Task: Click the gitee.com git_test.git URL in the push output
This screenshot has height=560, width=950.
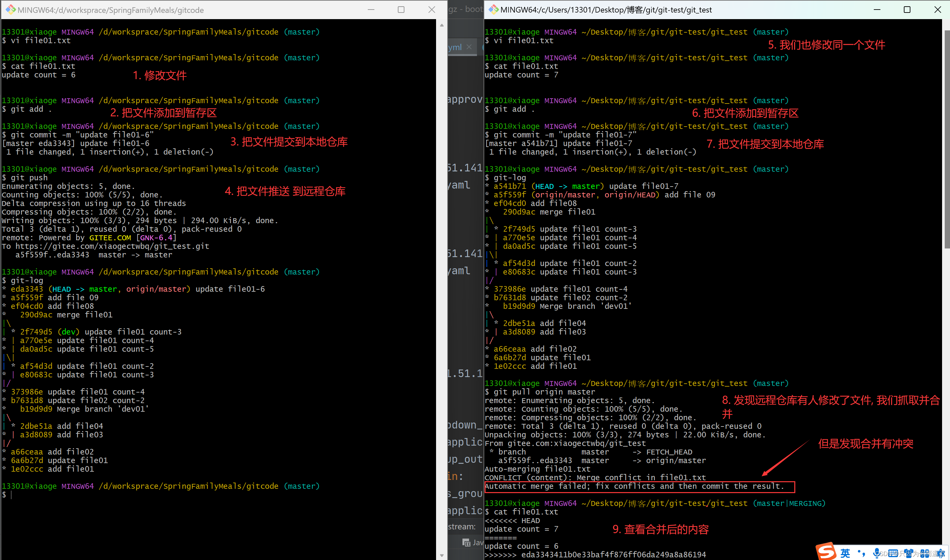Action: tap(112, 247)
